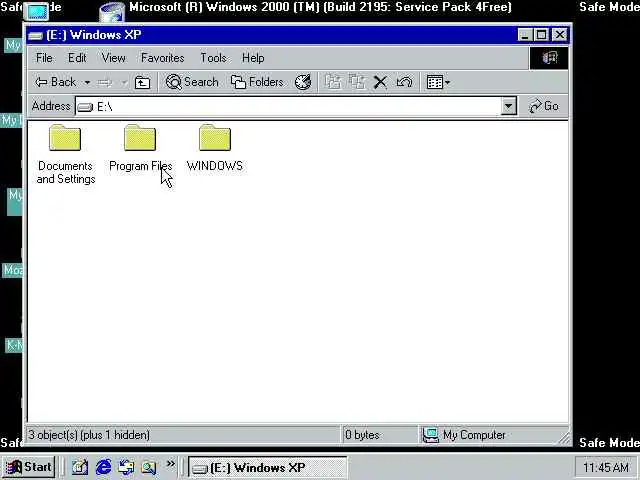Click the Copy To toolbar icon
640x480 pixels.
click(x=357, y=82)
